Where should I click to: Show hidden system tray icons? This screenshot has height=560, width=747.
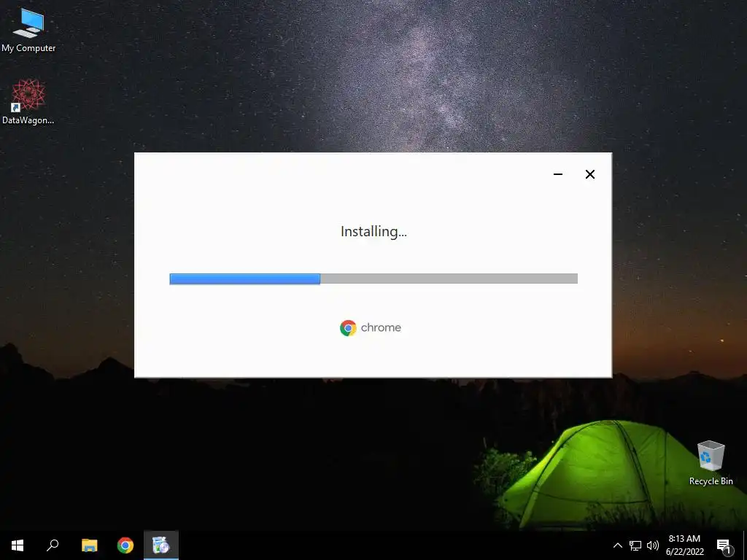coord(617,545)
